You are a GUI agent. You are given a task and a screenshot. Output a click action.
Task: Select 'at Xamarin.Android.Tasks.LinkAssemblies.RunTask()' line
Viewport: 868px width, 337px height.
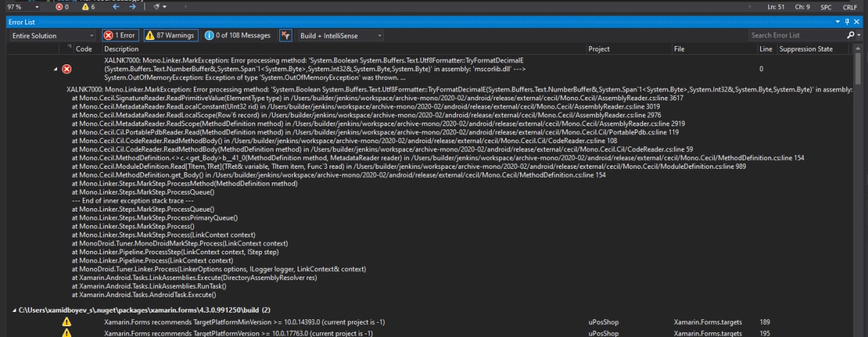pyautogui.click(x=149, y=286)
